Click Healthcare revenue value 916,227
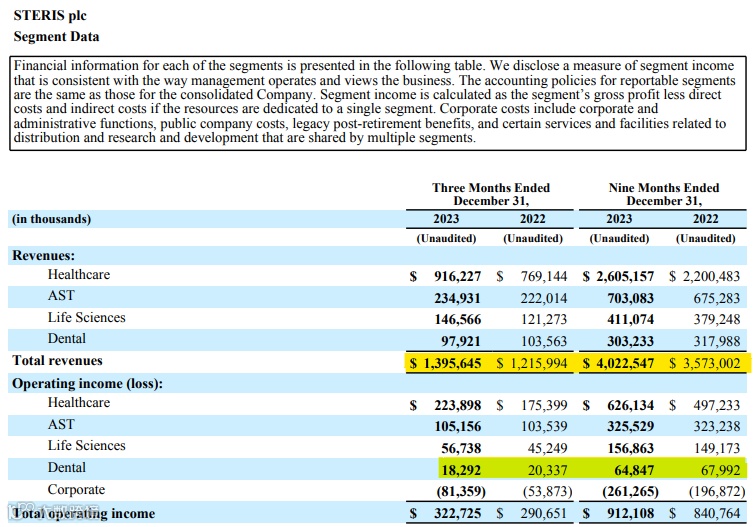This screenshot has width=754, height=527. click(457, 276)
